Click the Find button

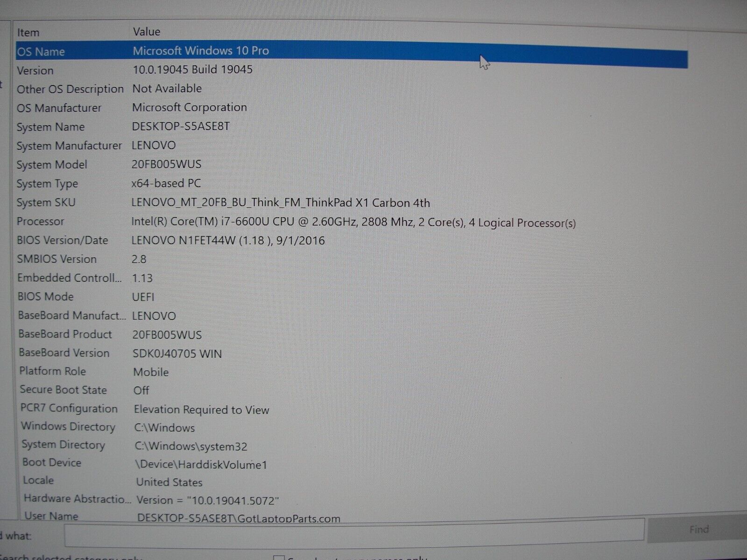(698, 530)
